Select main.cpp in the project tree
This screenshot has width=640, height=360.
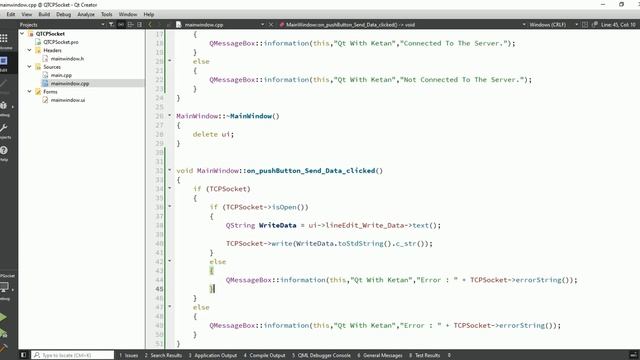(61, 75)
